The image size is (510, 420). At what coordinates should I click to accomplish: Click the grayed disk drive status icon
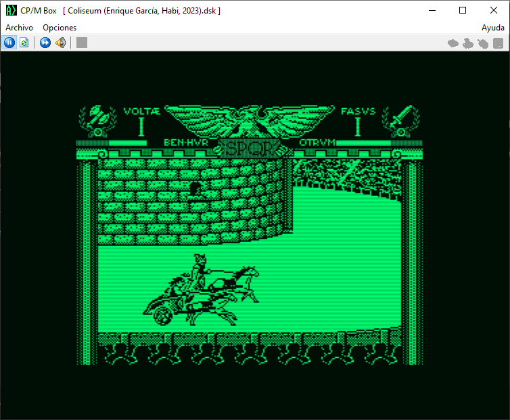498,43
